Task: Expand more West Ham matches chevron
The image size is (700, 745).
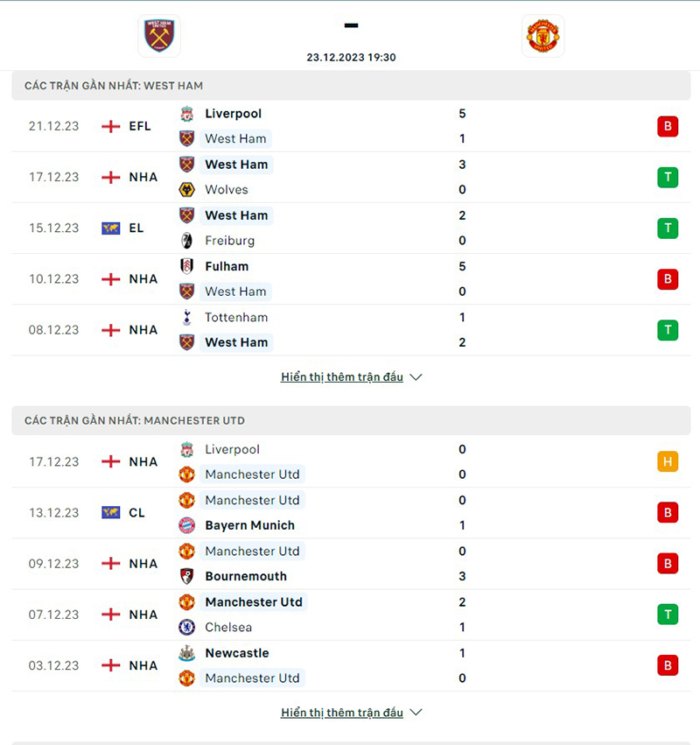Action: [x=416, y=377]
